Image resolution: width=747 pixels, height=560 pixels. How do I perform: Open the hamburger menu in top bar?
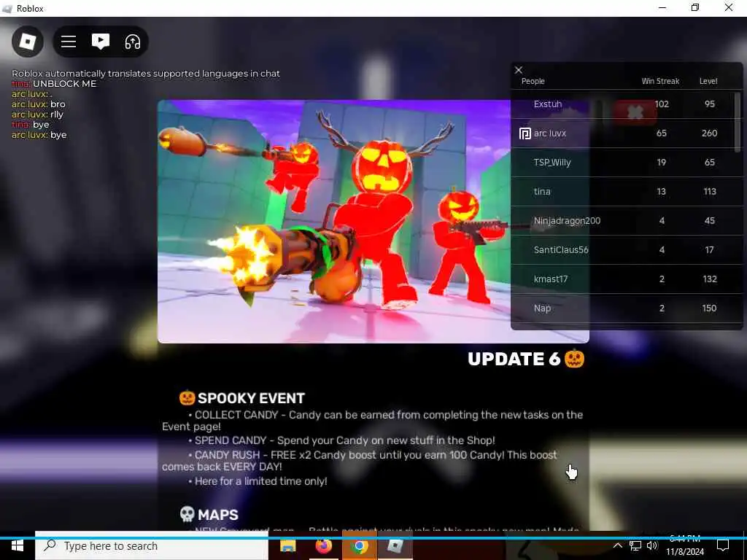click(x=69, y=42)
